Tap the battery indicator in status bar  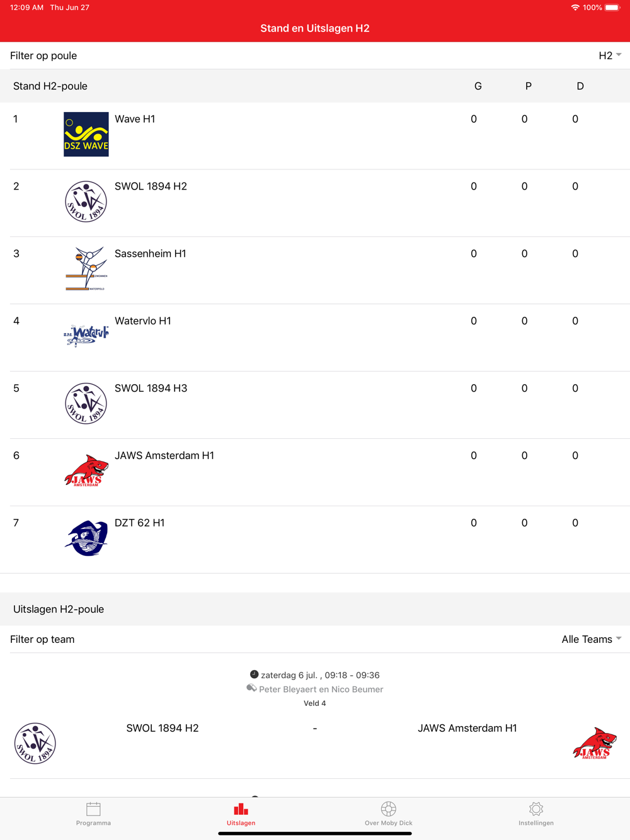point(612,8)
